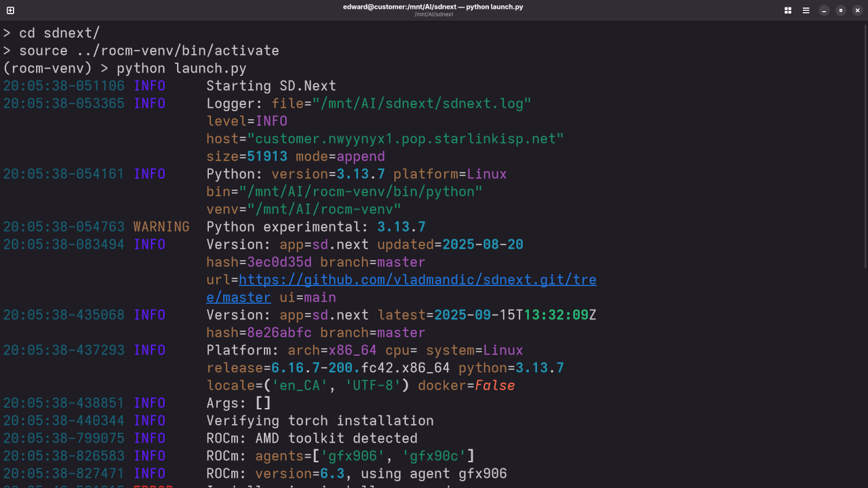Click "version=6.3, using agent gfx906" text
Viewport: 868px width, 488px height.
click(x=381, y=474)
